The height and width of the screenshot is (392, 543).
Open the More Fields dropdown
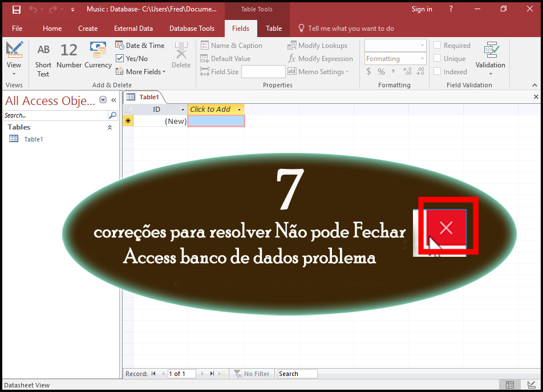pos(140,71)
